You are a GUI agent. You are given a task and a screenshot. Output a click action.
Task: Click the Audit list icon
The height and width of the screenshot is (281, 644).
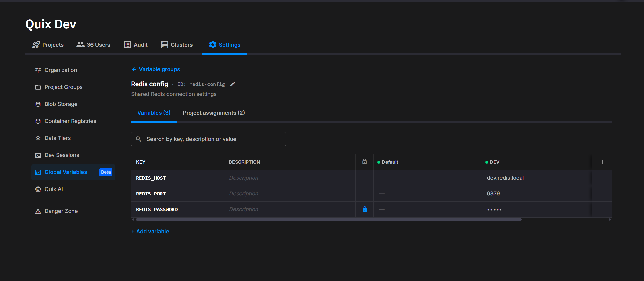pyautogui.click(x=127, y=45)
